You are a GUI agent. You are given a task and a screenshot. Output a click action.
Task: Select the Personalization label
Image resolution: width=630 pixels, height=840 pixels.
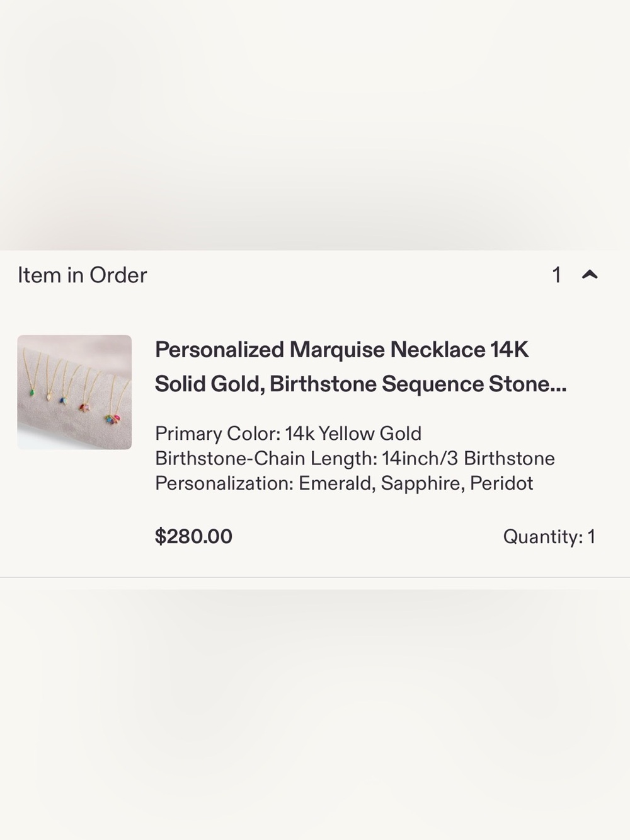(224, 483)
